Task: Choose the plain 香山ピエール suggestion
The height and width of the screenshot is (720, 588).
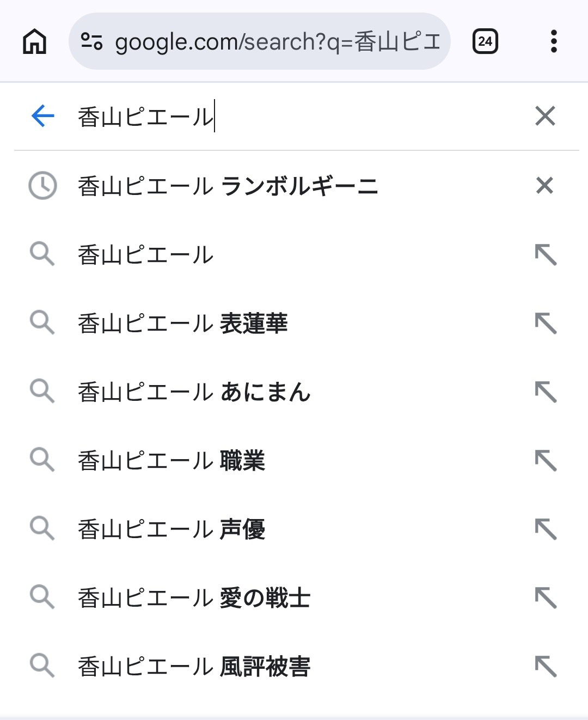Action: [146, 255]
